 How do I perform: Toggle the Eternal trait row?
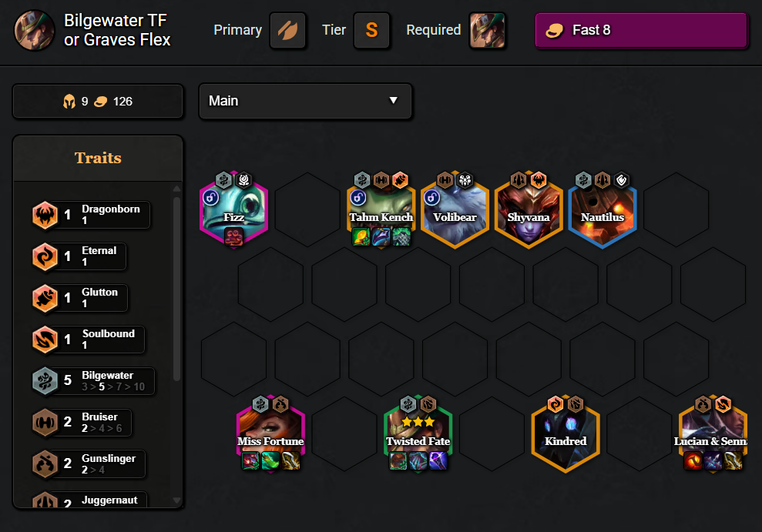coord(92,257)
